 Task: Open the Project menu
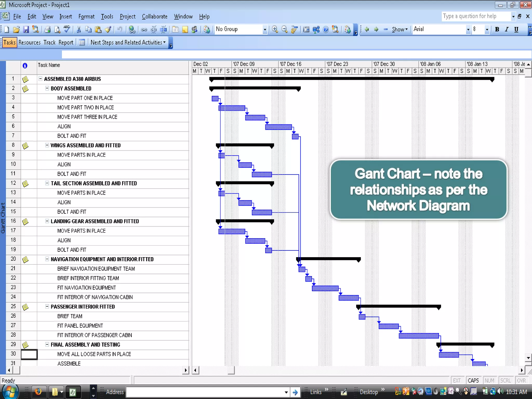tap(128, 17)
